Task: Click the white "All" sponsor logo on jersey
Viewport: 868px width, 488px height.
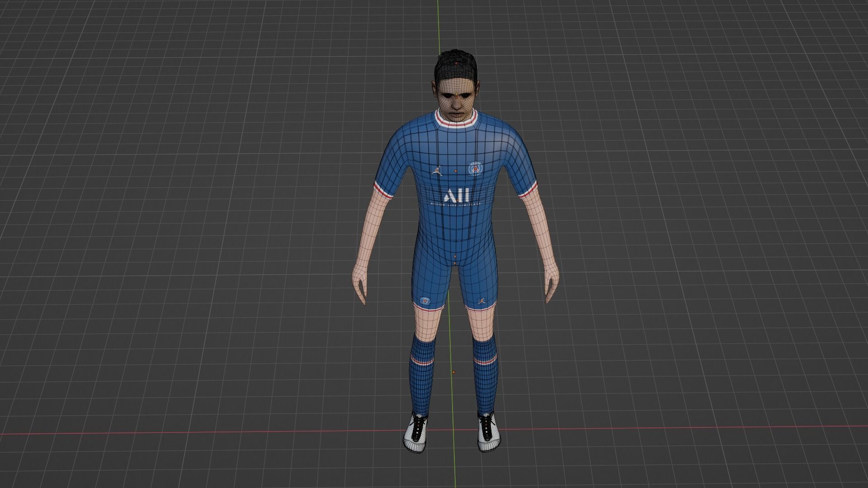Action: [x=457, y=196]
